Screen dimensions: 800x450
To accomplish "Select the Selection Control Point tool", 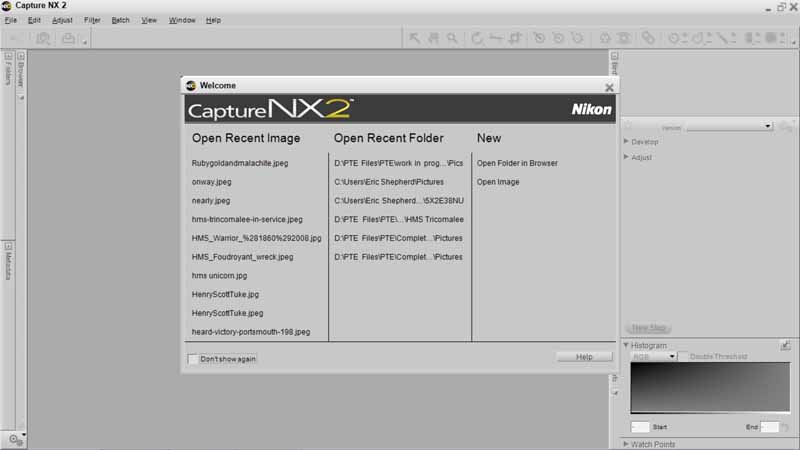I will coord(677,38).
